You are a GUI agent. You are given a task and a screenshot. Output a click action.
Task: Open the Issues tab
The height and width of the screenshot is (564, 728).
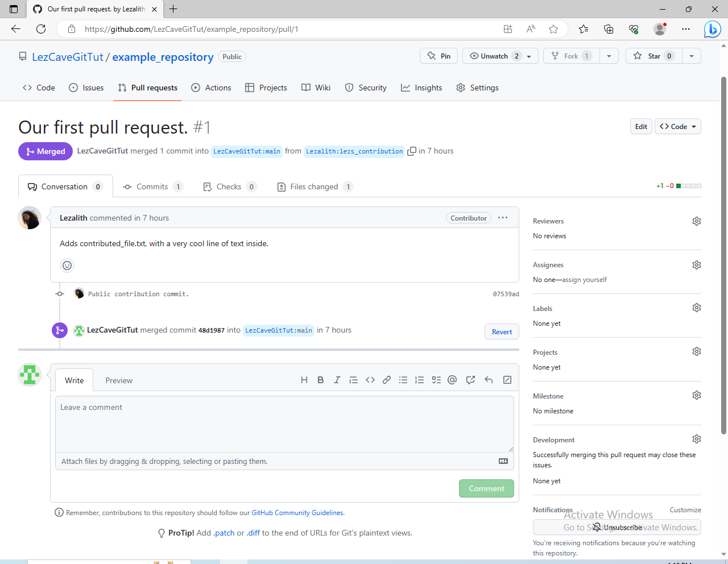click(x=86, y=88)
